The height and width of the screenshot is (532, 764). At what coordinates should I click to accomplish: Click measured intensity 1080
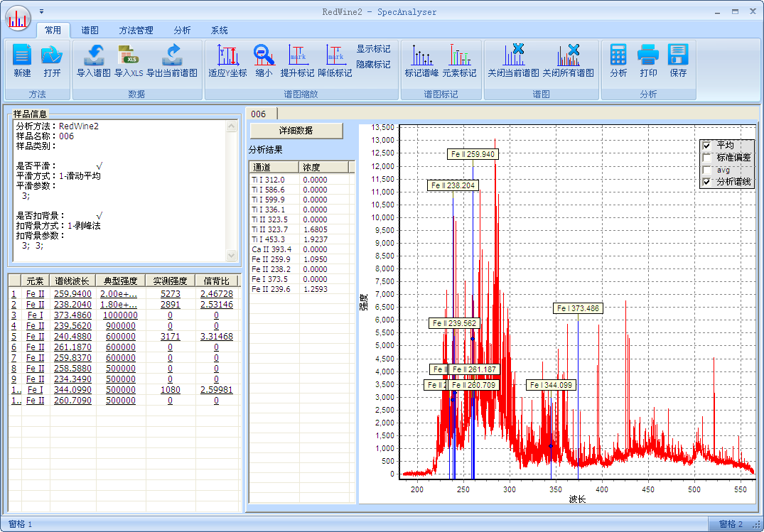point(170,390)
